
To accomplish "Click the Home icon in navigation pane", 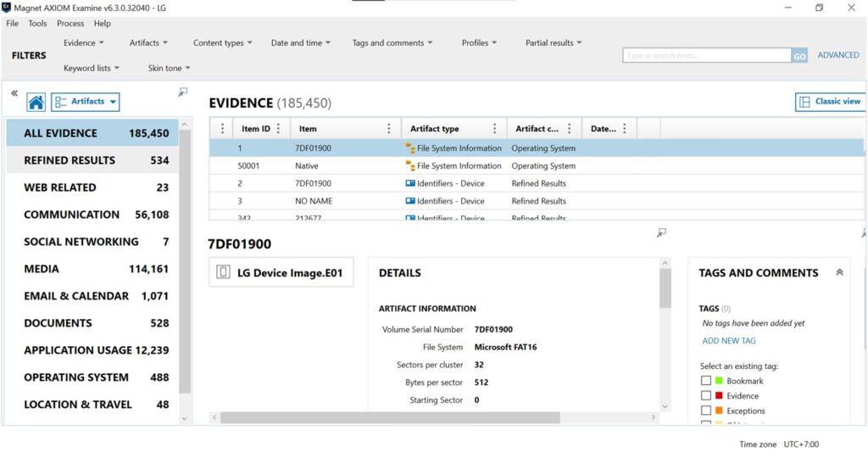I will 36,102.
